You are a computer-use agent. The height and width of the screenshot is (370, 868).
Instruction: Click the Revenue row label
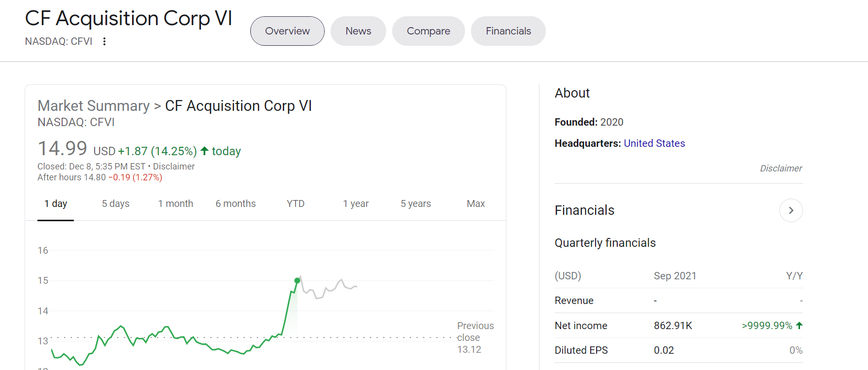pyautogui.click(x=574, y=301)
